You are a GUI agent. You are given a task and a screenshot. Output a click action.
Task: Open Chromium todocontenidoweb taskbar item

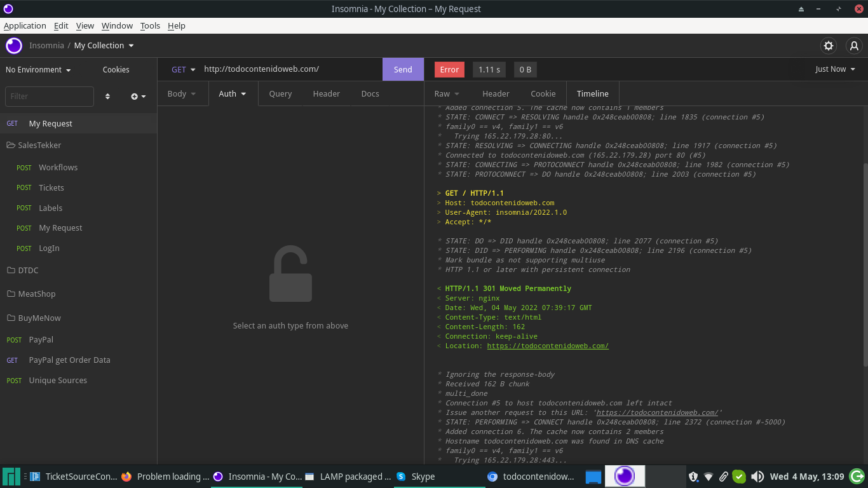point(531,477)
